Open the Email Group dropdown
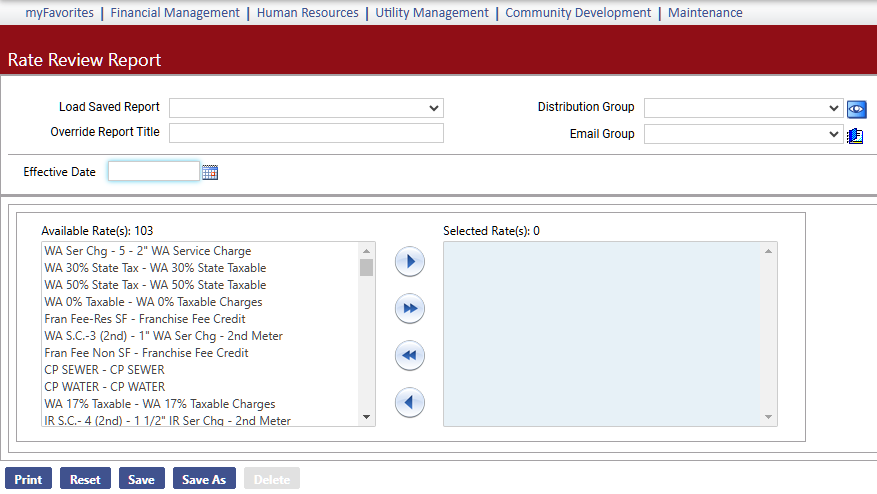 point(744,134)
